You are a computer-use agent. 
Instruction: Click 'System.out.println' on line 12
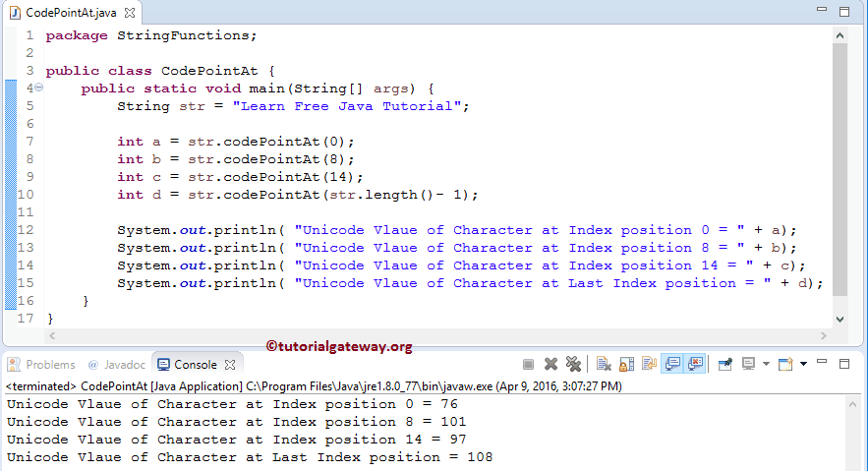197,230
